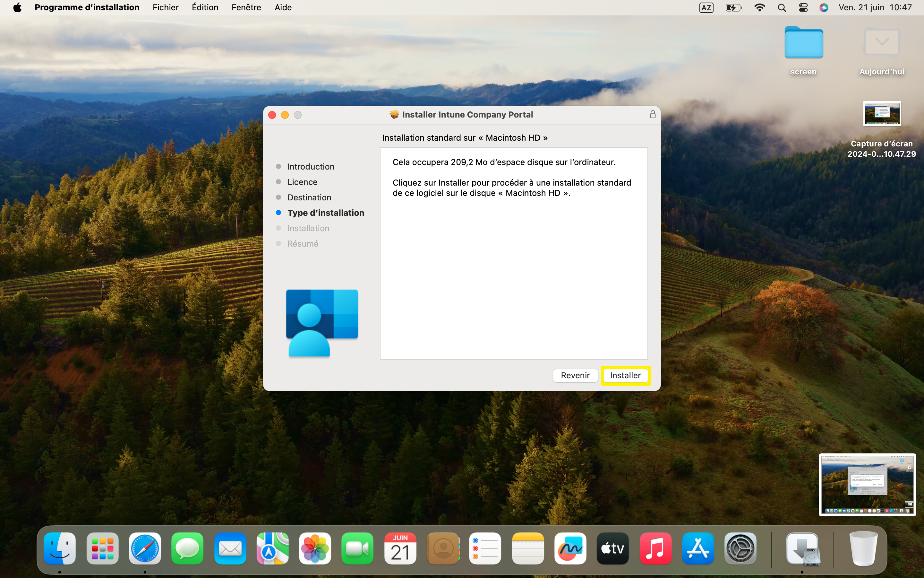Open Maps from the Dock
Image resolution: width=924 pixels, height=578 pixels.
pos(273,548)
